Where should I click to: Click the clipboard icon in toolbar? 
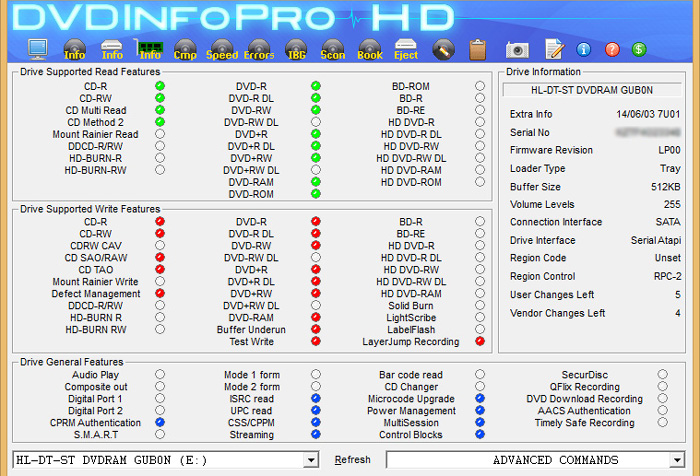(477, 48)
